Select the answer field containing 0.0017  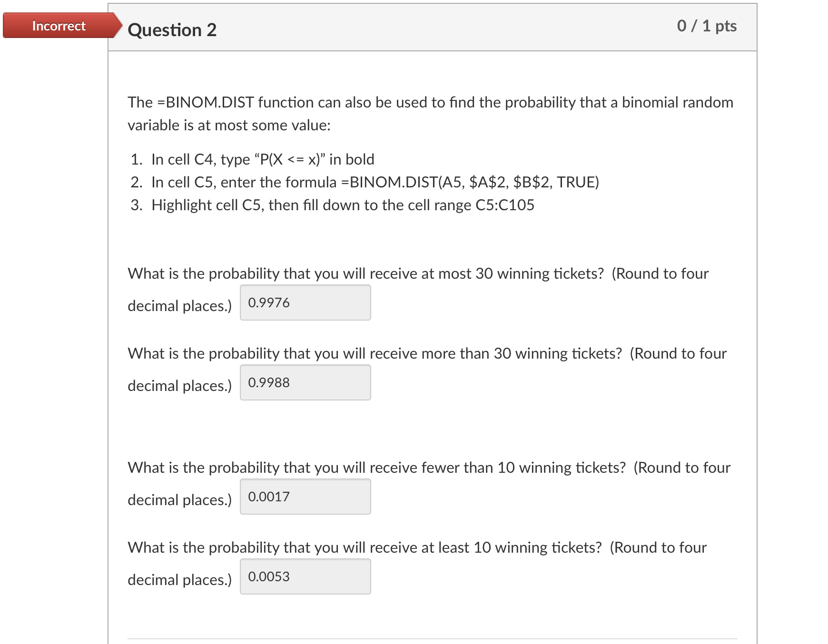click(306, 497)
